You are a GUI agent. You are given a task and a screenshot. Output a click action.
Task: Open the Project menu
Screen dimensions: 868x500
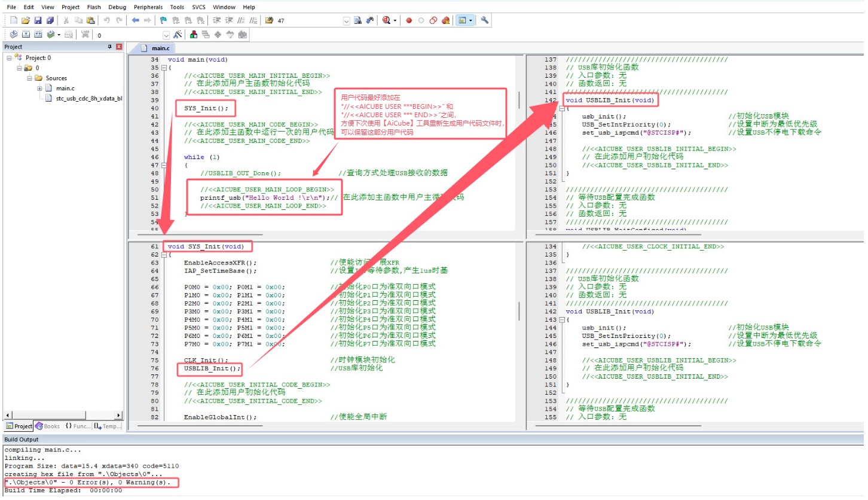point(71,7)
